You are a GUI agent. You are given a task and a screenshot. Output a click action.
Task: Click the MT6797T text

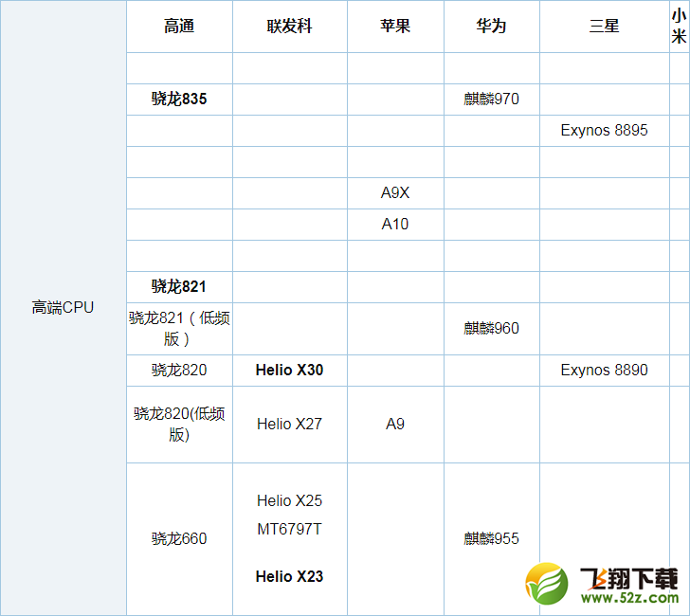tap(289, 529)
